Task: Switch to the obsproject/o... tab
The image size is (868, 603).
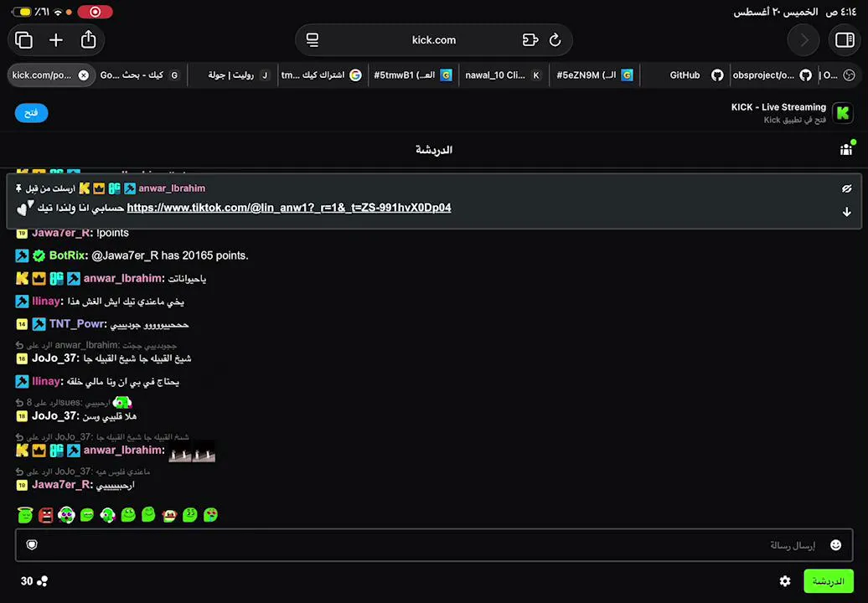Action: pyautogui.click(x=772, y=75)
